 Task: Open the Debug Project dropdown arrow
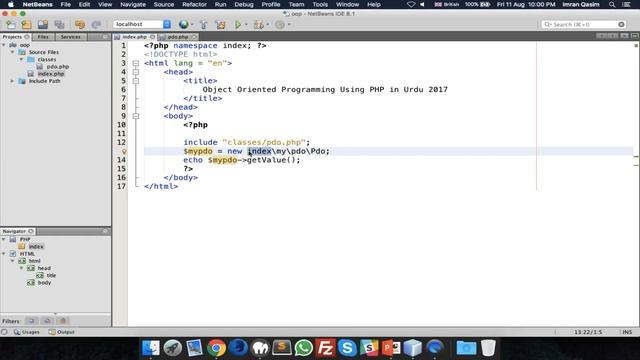pyautogui.click(x=268, y=24)
